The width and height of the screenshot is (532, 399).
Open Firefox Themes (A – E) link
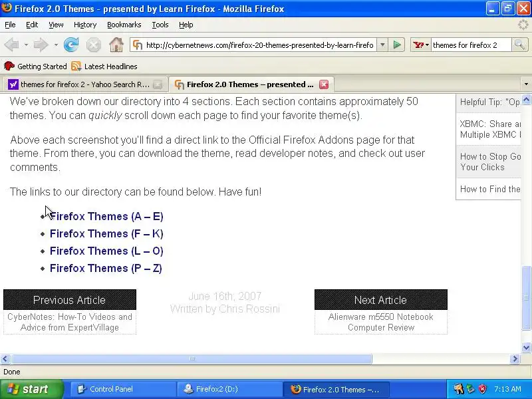[106, 217]
